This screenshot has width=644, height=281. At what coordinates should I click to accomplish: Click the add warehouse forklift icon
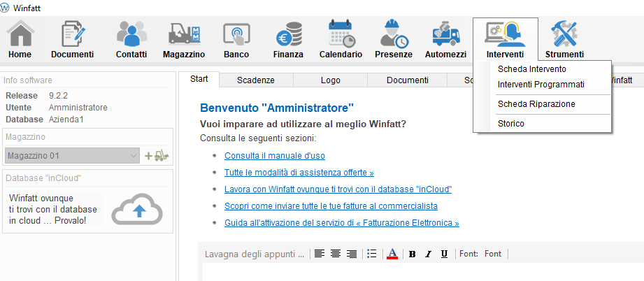pos(157,156)
